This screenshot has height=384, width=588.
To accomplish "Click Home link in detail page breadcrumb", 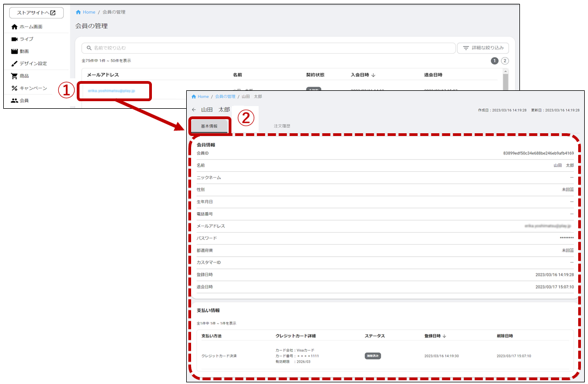I will (203, 97).
